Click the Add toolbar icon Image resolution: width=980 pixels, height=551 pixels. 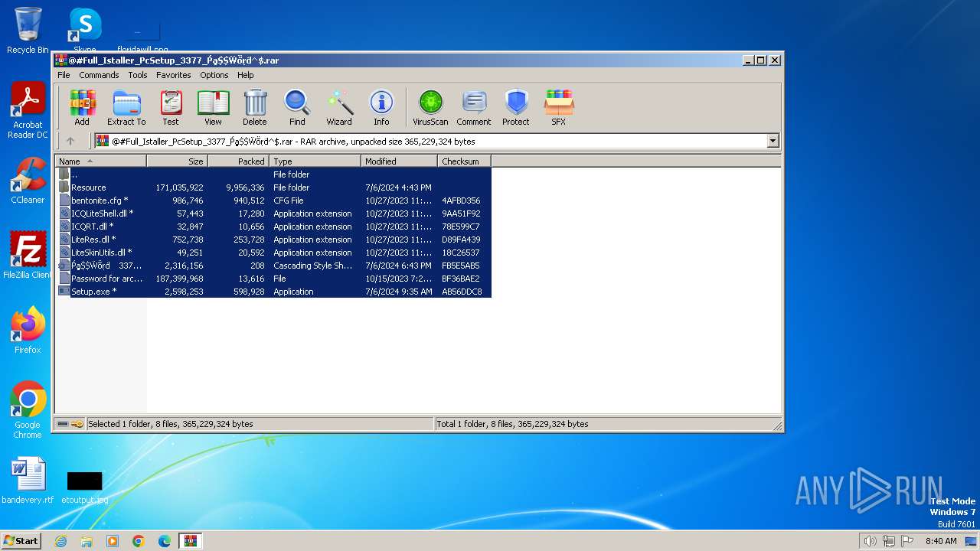(x=82, y=107)
